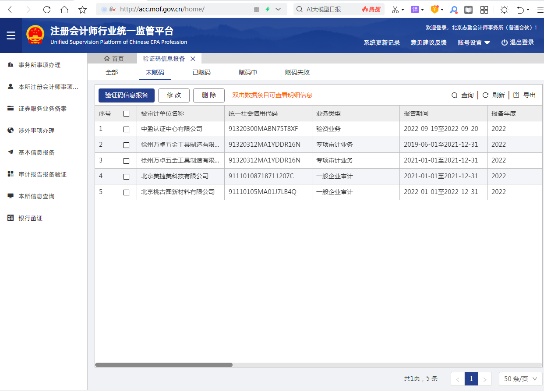Click the export icon in table toolbar
This screenshot has width=544, height=392.
tap(516, 95)
